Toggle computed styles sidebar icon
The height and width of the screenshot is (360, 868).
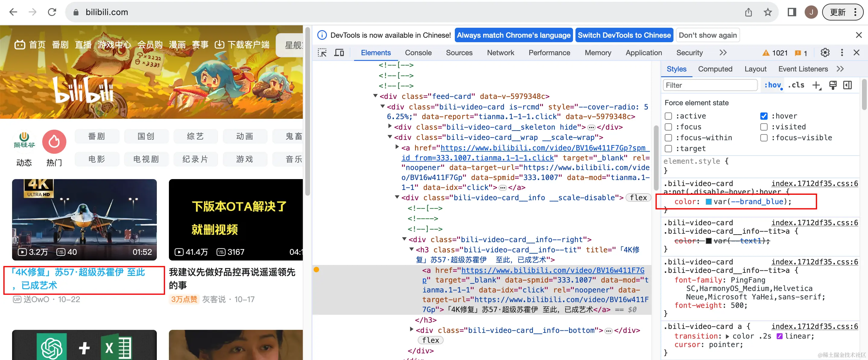(x=848, y=85)
